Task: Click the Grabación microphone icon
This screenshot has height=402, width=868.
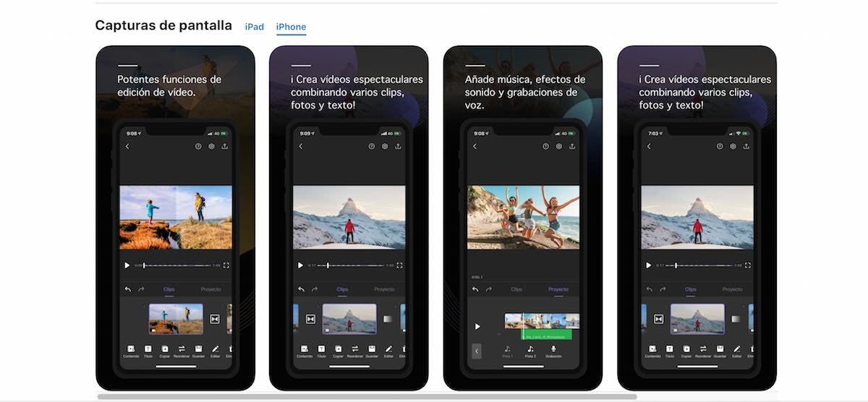Action: 553,349
